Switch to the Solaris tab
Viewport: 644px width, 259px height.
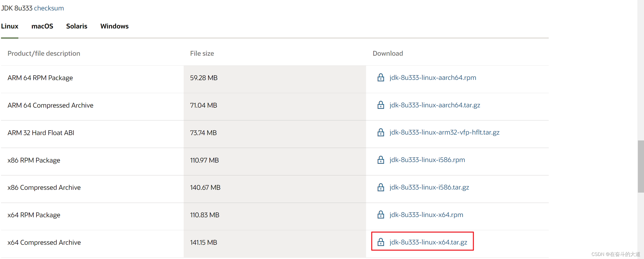tap(77, 26)
